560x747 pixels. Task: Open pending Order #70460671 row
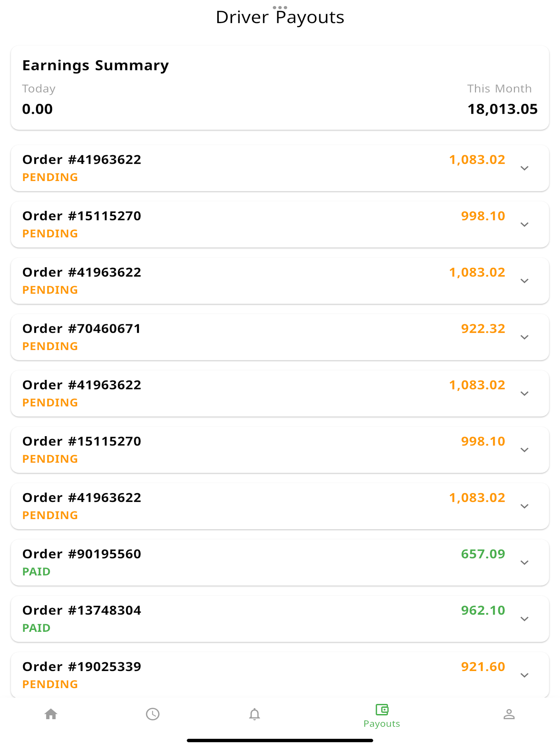pyautogui.click(x=280, y=337)
